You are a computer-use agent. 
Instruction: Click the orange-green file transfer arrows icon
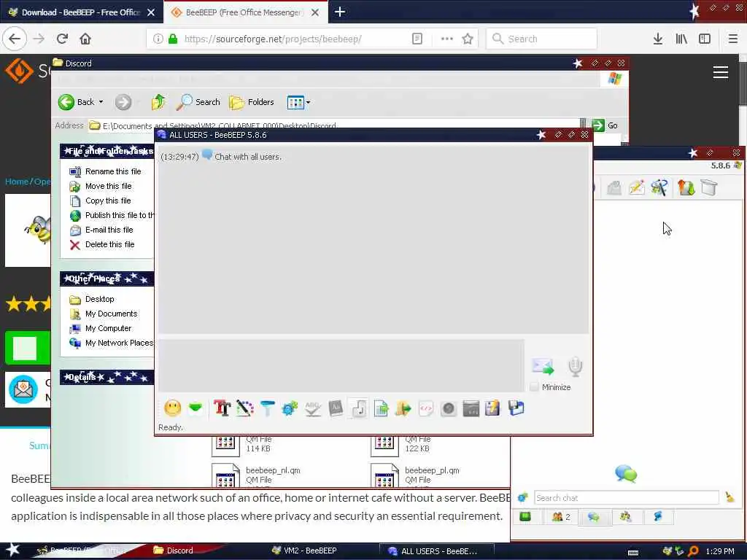tap(686, 187)
